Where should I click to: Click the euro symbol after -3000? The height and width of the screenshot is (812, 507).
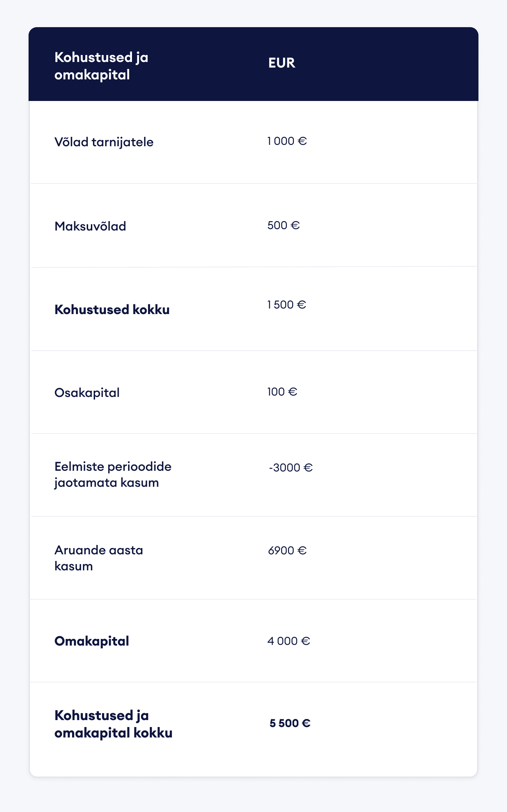(x=308, y=467)
